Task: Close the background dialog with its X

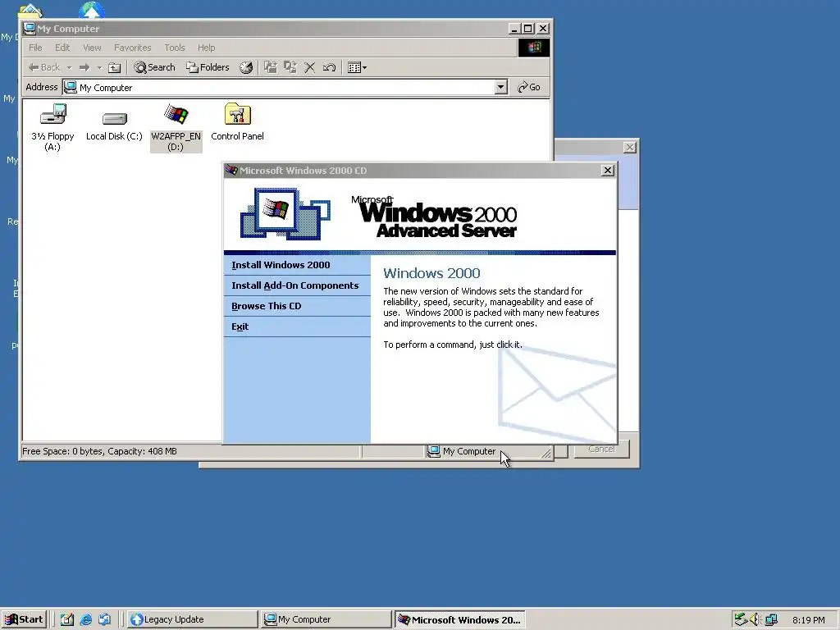Action: click(x=630, y=148)
